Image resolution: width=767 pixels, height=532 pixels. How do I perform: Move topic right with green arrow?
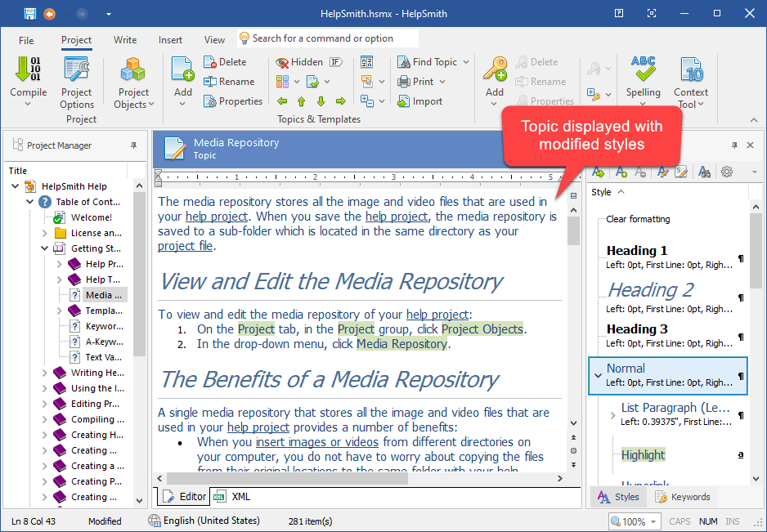coord(341,101)
